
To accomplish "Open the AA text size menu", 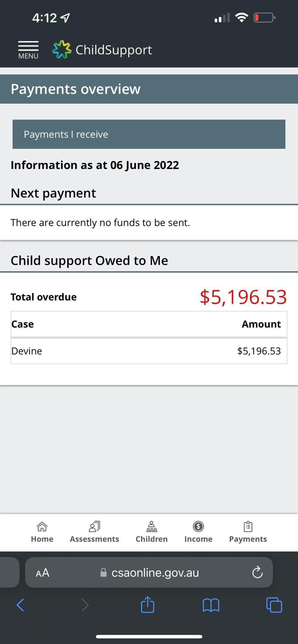I will click(x=42, y=573).
